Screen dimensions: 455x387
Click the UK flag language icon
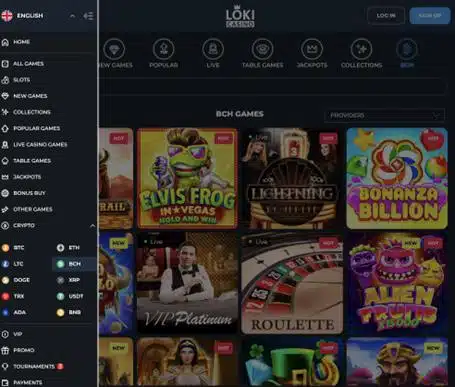[7, 16]
